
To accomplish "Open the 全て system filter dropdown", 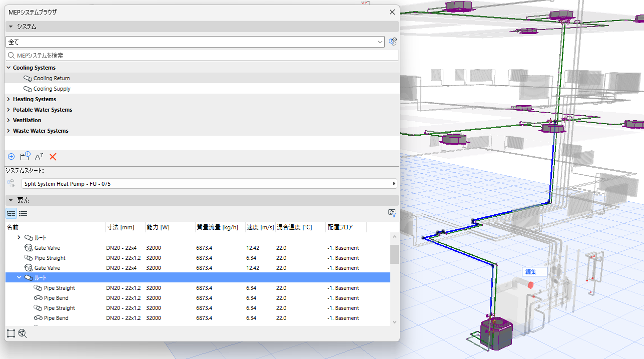I will pyautogui.click(x=195, y=42).
